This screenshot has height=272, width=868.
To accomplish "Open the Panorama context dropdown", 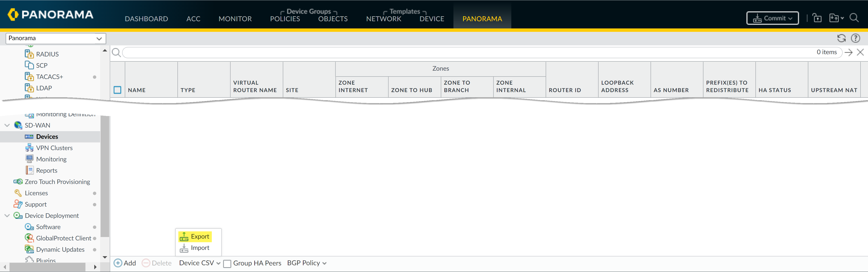I will pyautogui.click(x=56, y=38).
